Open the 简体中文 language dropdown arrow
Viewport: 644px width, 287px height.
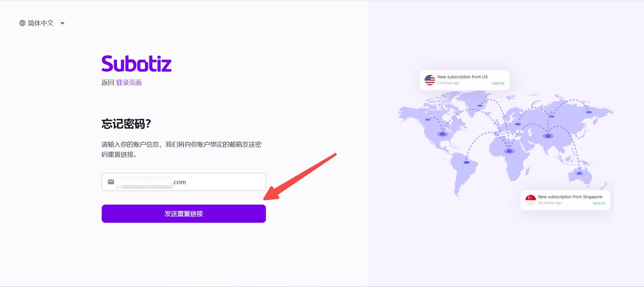(62, 23)
